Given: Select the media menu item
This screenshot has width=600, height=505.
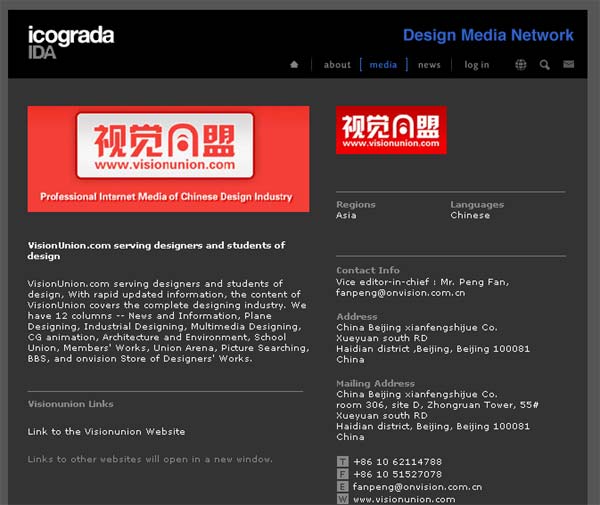Looking at the screenshot, I should click(383, 65).
